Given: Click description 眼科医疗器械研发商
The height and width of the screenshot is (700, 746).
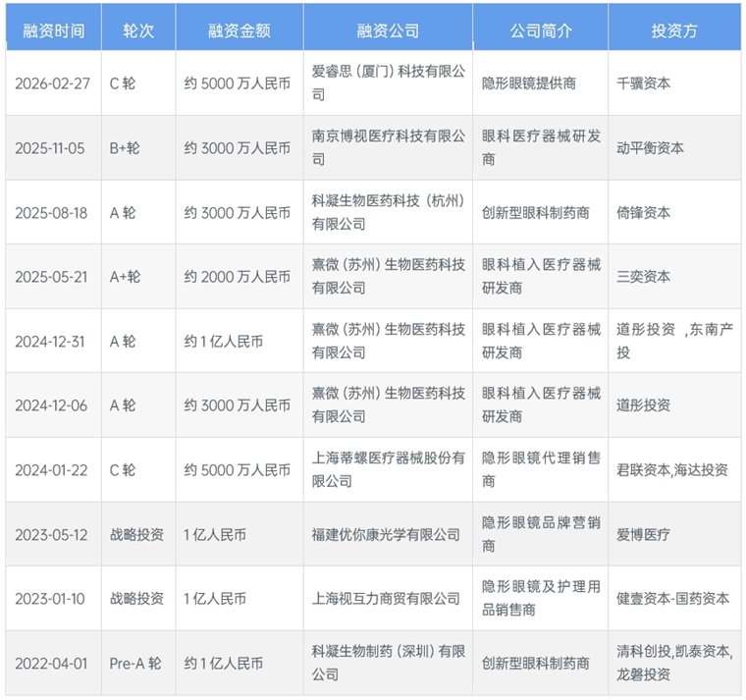Looking at the screenshot, I should [x=541, y=147].
